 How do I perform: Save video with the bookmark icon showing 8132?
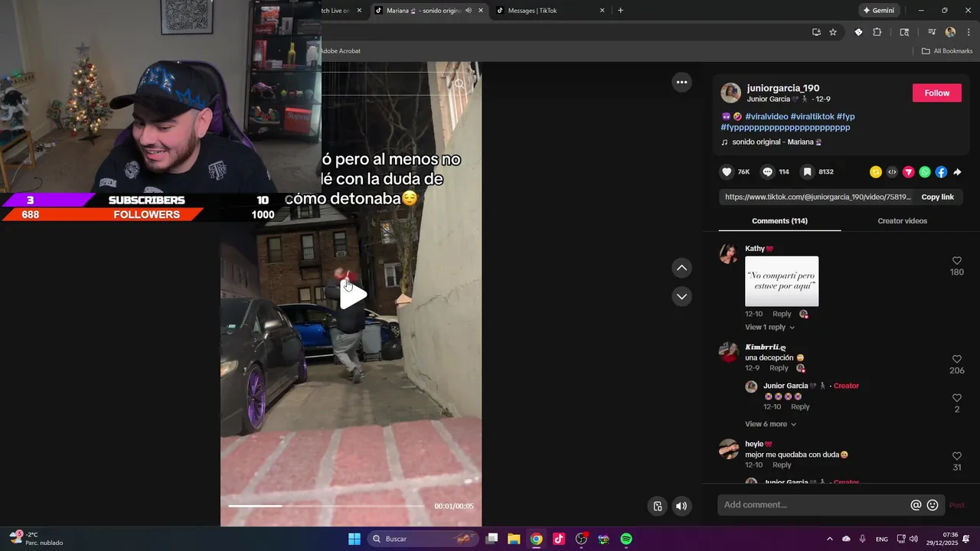(807, 172)
